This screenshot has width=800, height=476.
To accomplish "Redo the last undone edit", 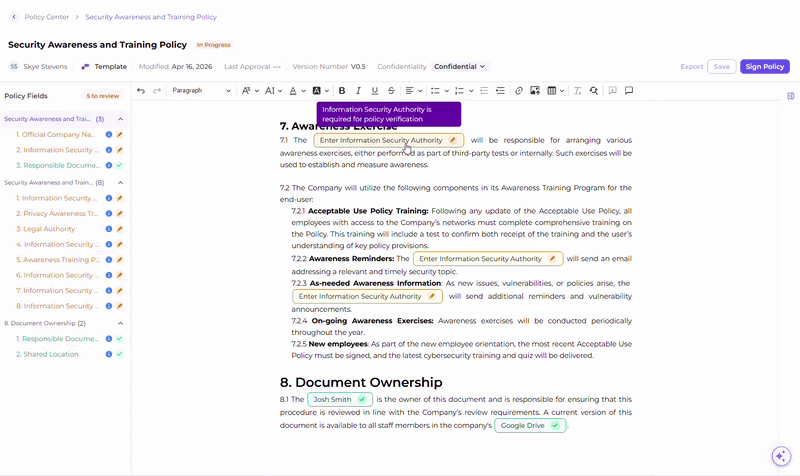I will tap(157, 91).
